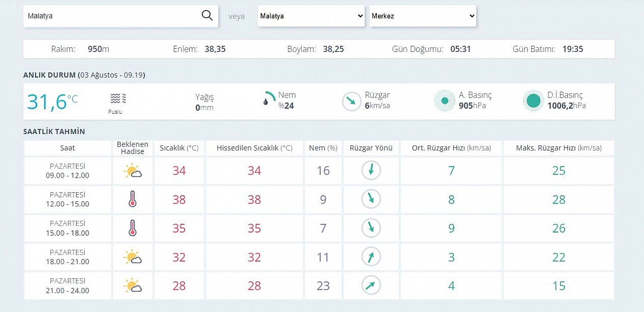Click the Sıcaklık (°C) column header

click(179, 148)
